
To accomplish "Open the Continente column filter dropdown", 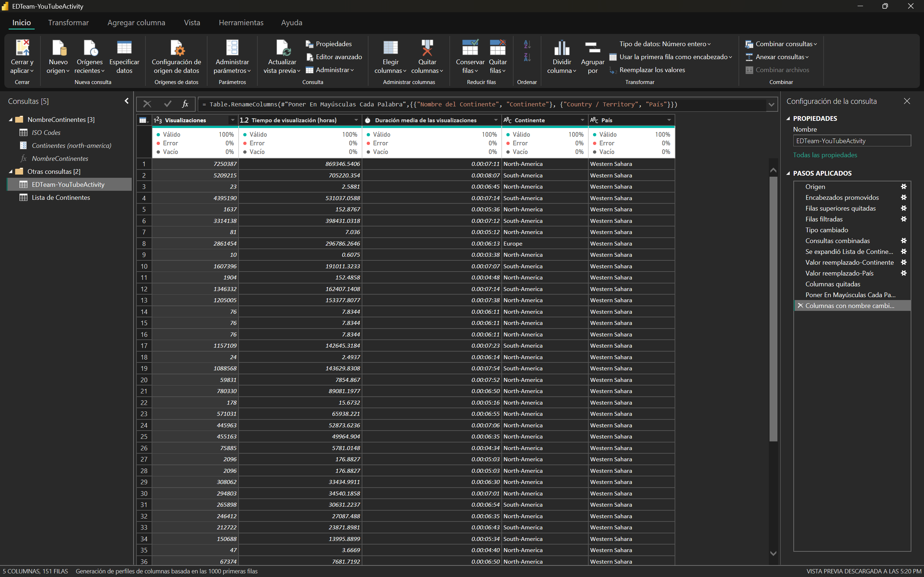I will point(582,120).
